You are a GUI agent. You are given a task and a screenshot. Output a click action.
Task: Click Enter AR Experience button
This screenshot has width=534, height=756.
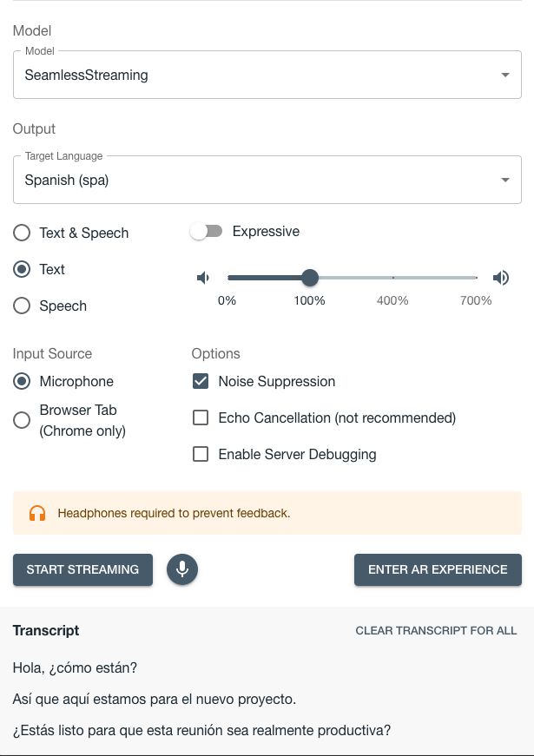point(438,569)
